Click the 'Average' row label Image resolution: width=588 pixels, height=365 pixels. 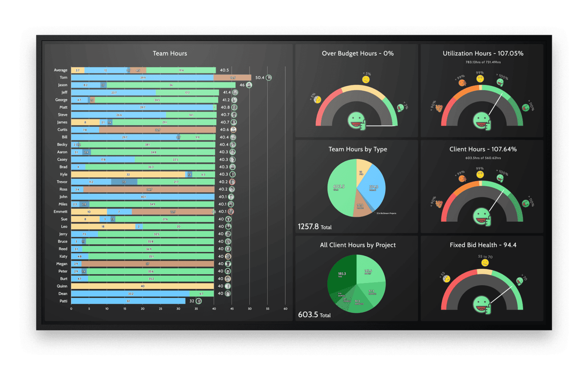60,70
